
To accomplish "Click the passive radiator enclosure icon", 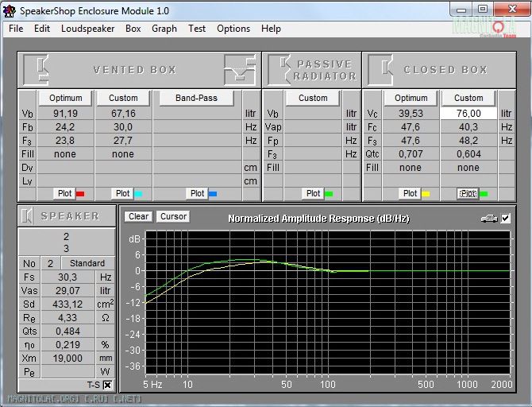I will 279,69.
